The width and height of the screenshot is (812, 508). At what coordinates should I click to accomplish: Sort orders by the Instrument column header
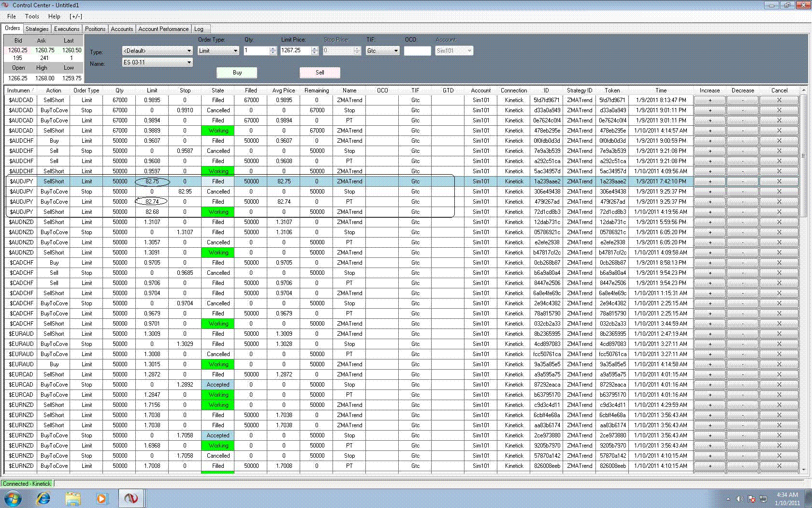tap(20, 90)
